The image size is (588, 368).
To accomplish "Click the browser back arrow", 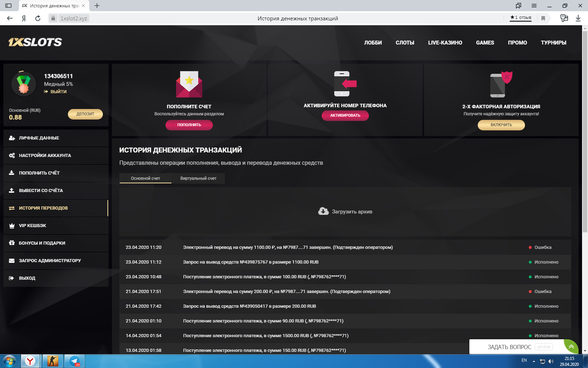I will pyautogui.click(x=10, y=18).
